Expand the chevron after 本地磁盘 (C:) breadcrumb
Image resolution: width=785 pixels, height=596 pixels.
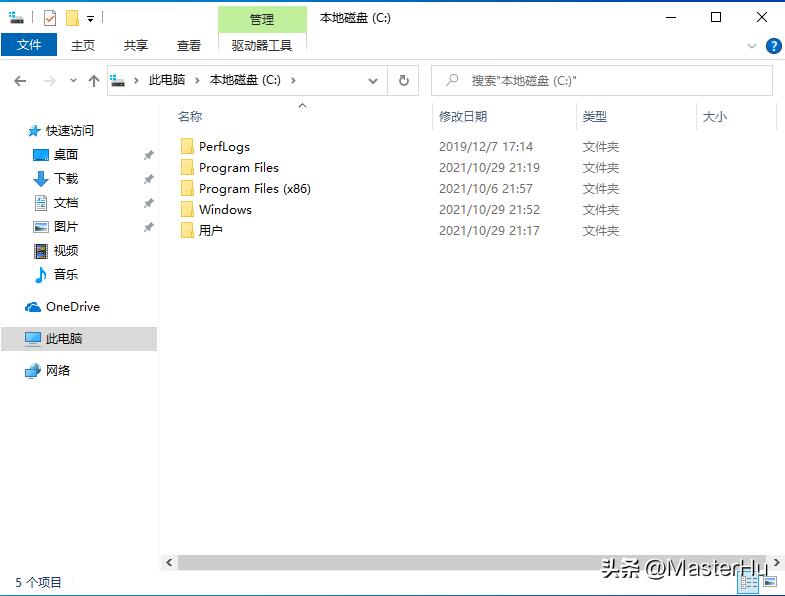(x=293, y=81)
